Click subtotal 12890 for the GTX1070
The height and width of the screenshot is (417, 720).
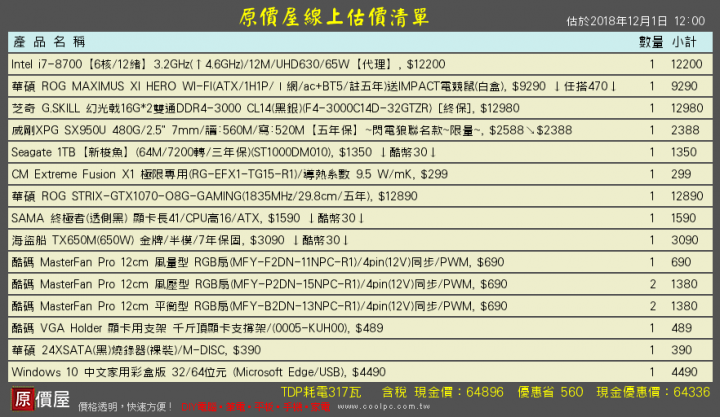click(x=687, y=197)
